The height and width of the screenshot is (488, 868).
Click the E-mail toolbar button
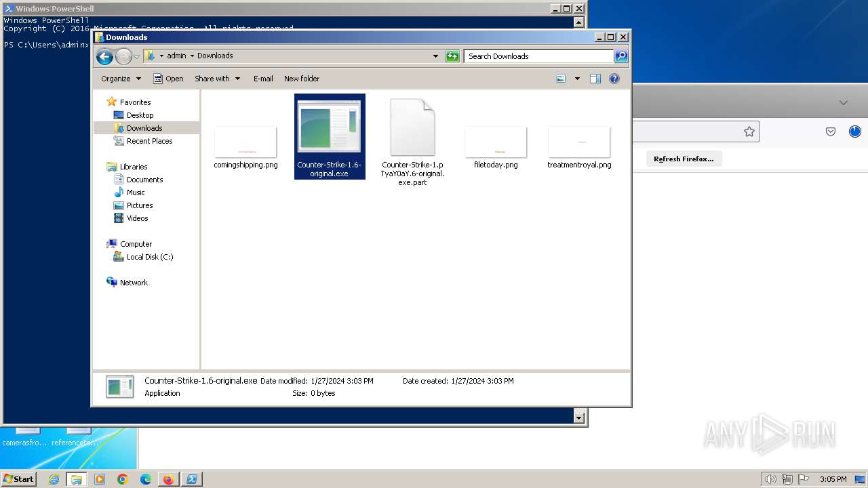(x=263, y=79)
